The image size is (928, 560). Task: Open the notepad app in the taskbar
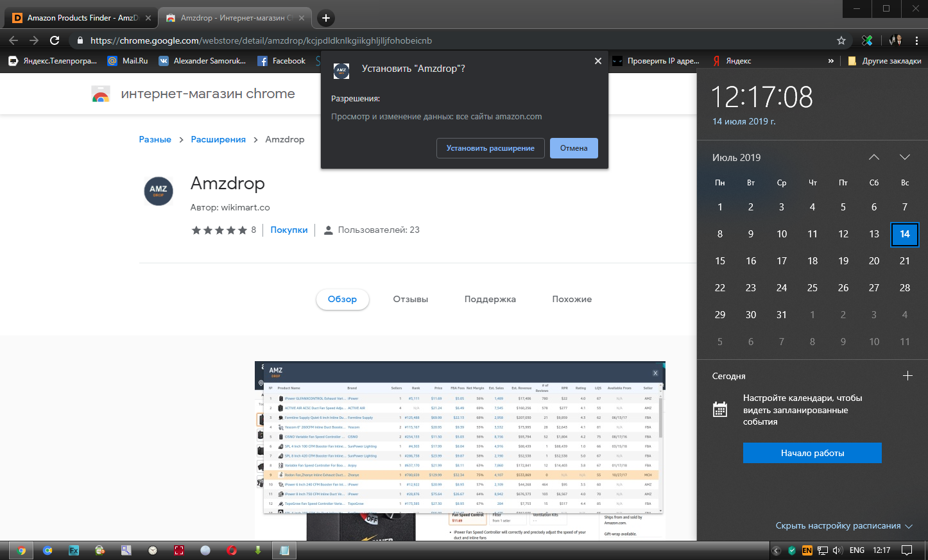tap(284, 550)
